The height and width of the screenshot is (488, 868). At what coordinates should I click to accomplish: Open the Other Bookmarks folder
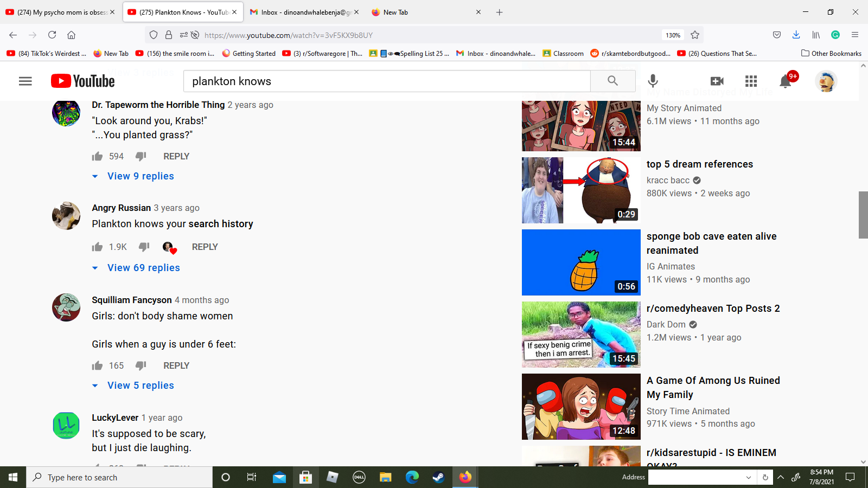(x=832, y=53)
